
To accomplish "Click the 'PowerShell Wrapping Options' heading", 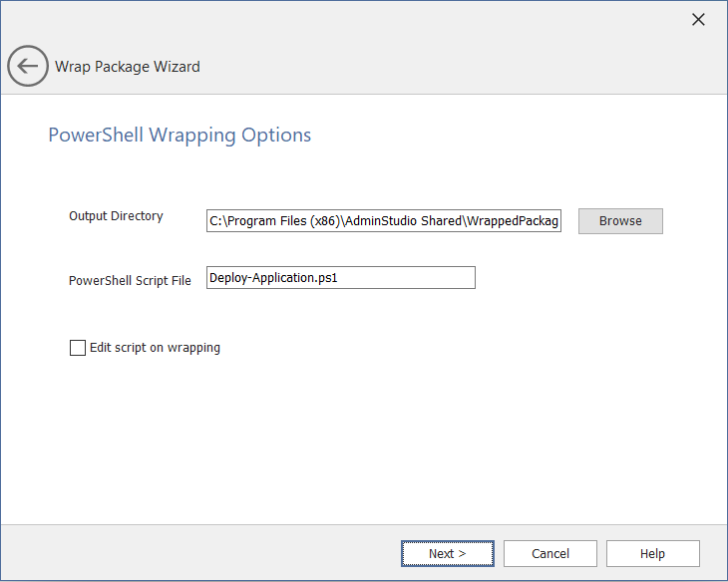I will tap(180, 136).
